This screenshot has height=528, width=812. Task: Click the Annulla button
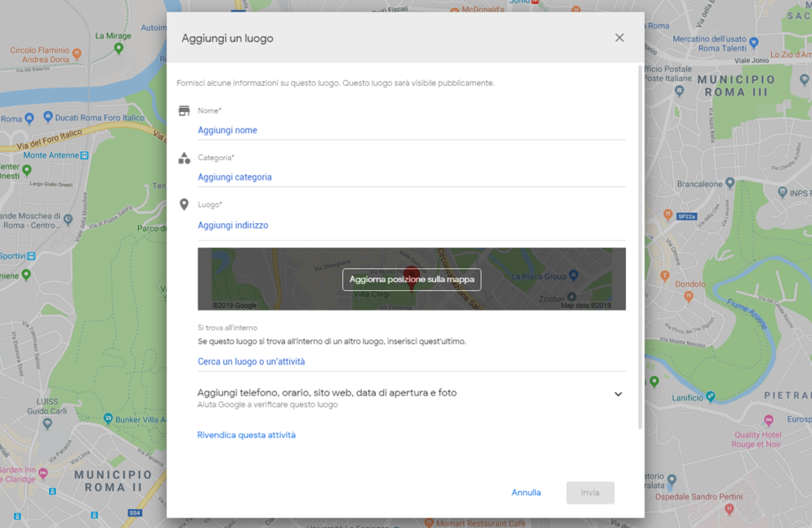point(526,493)
